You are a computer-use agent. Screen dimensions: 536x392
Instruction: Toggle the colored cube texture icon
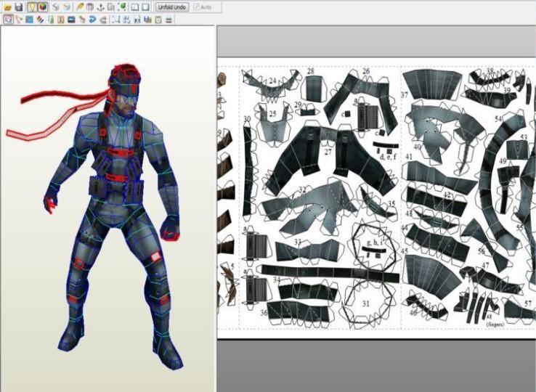pos(43,7)
